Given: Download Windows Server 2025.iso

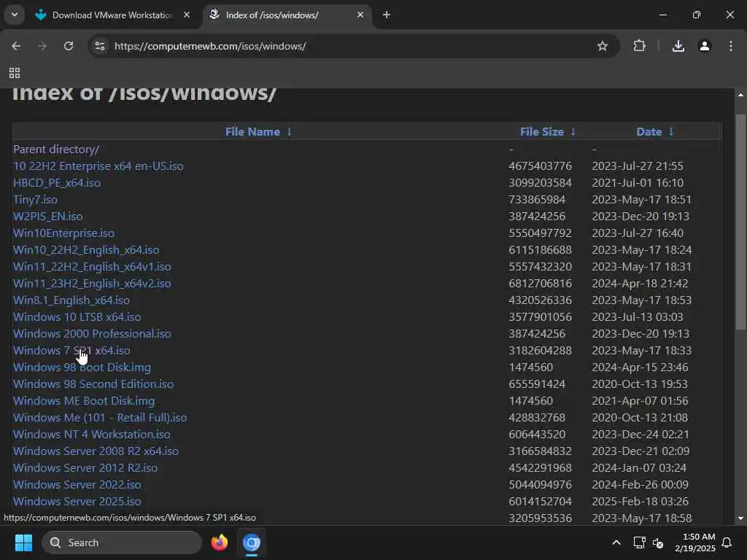Looking at the screenshot, I should pyautogui.click(x=77, y=502).
